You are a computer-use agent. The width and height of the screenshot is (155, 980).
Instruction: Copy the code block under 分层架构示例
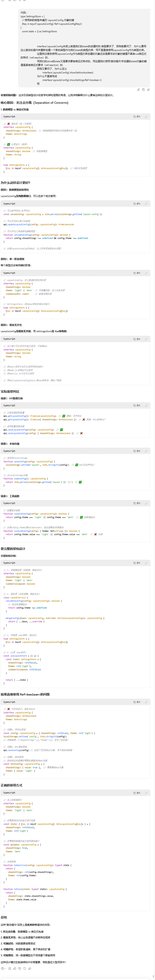pyautogui.click(x=137, y=563)
